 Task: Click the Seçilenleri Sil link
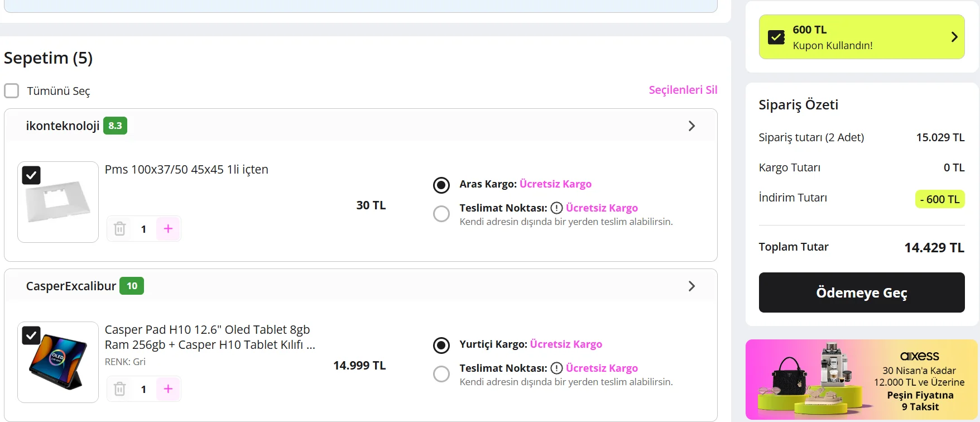click(x=683, y=90)
